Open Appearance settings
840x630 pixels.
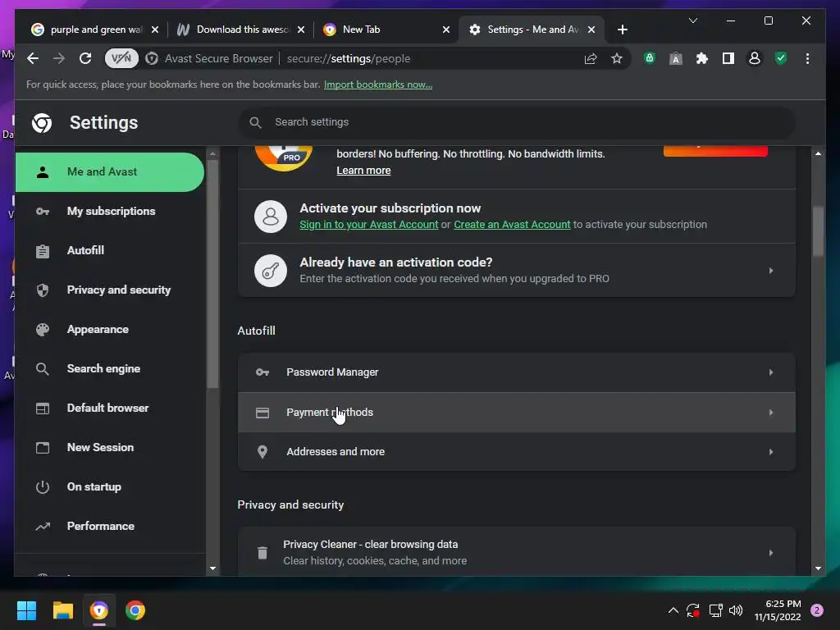pos(109,330)
